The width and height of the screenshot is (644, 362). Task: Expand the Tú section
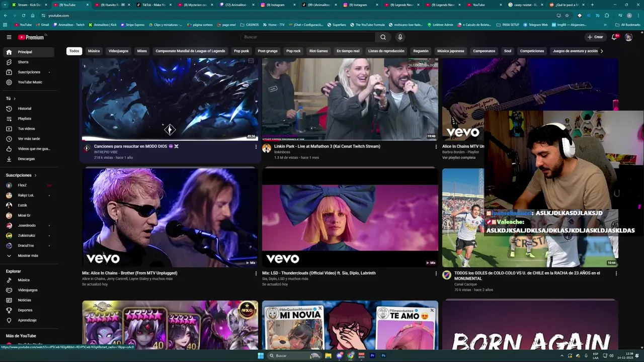coord(11,99)
